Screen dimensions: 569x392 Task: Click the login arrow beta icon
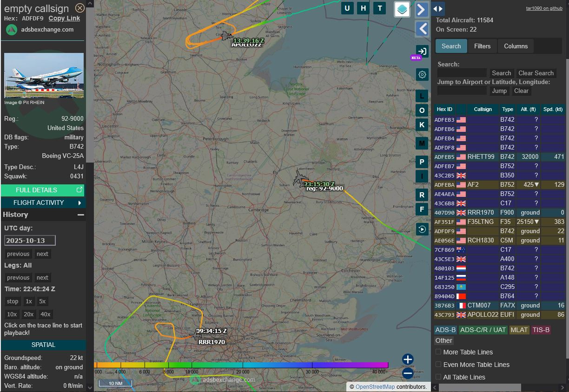422,51
